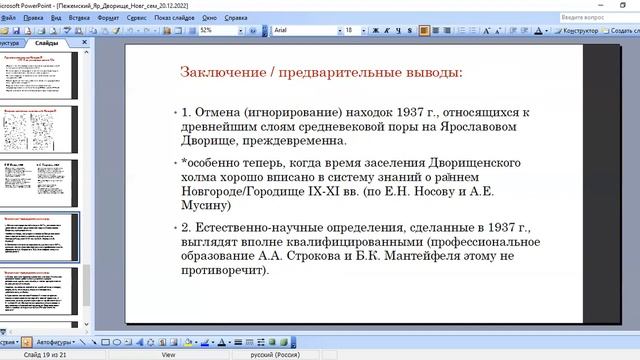Click in the Введите вопрос help box

[x=600, y=18]
